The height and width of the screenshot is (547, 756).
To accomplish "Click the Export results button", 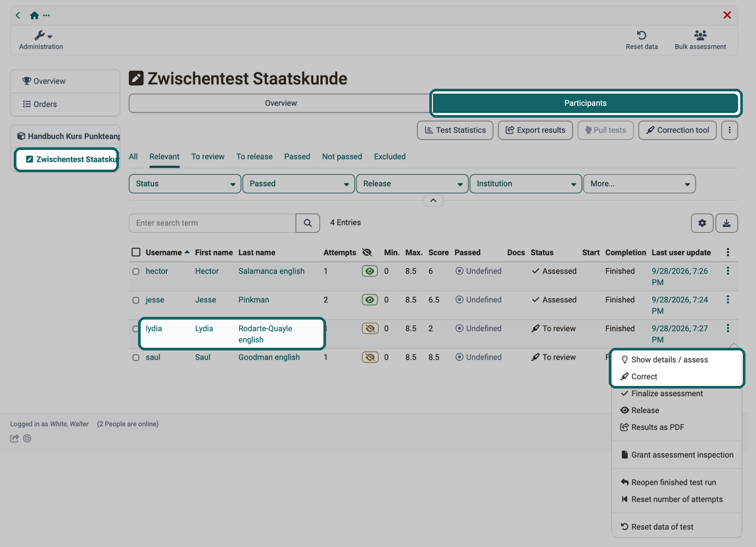I will tap(535, 130).
